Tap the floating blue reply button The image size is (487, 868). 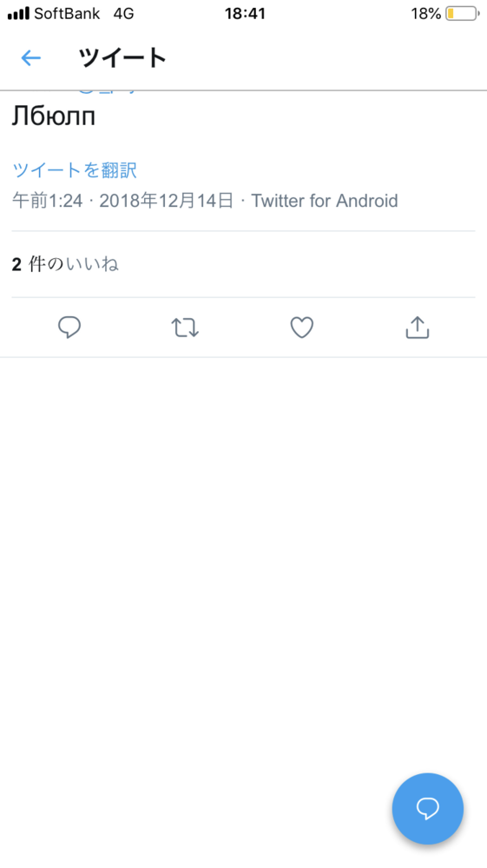428,808
